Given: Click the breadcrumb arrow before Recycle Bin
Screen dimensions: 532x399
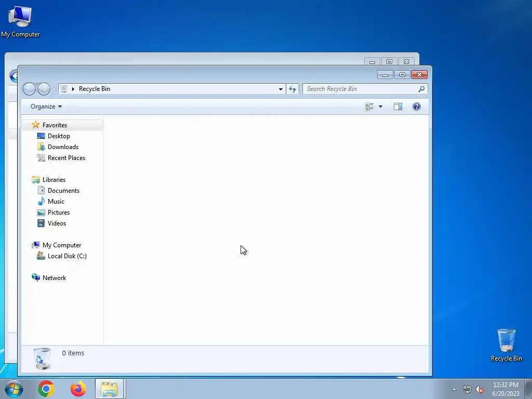Looking at the screenshot, I should point(73,89).
